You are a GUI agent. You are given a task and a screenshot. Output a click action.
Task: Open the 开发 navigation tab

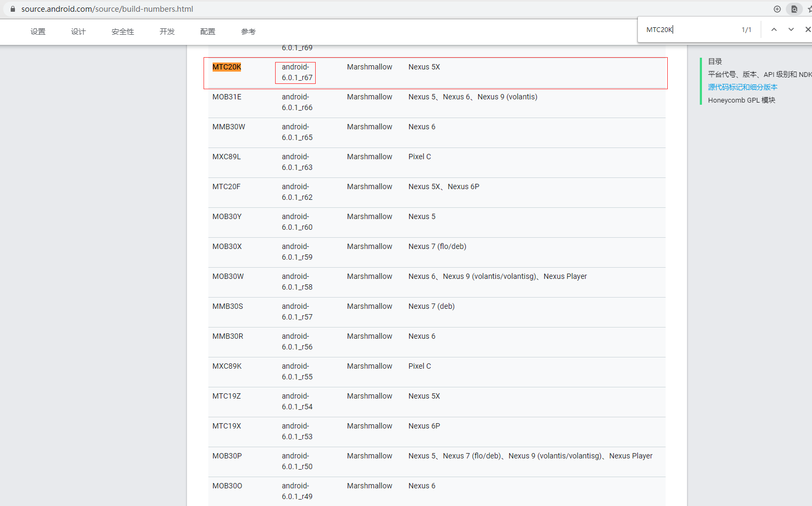click(x=167, y=32)
